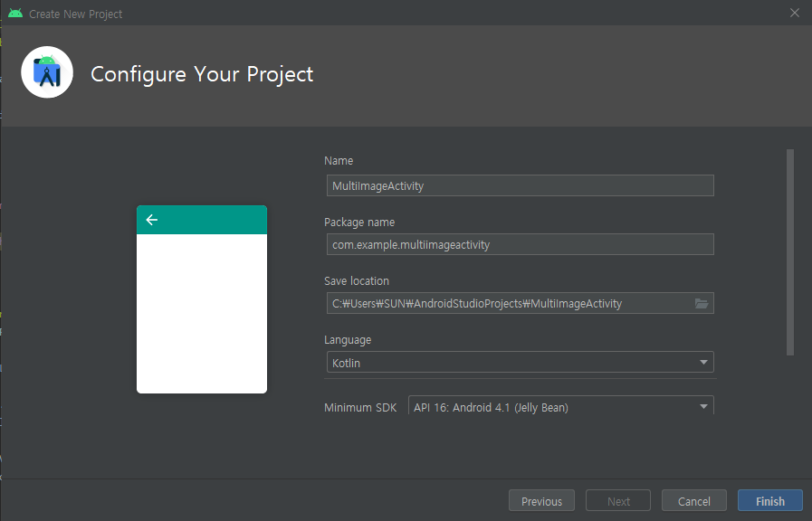The height and width of the screenshot is (521, 812).
Task: Click the Android icon in the title bar
Action: click(15, 14)
